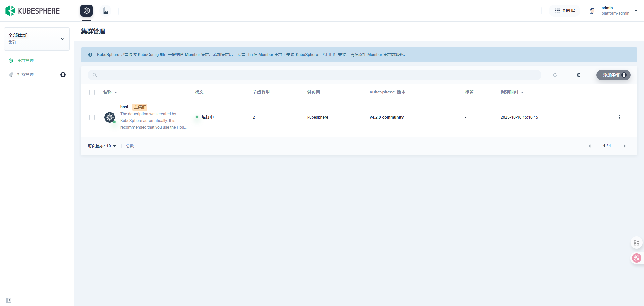Click the 节点数量 column header
Image resolution: width=644 pixels, height=306 pixels.
point(261,92)
